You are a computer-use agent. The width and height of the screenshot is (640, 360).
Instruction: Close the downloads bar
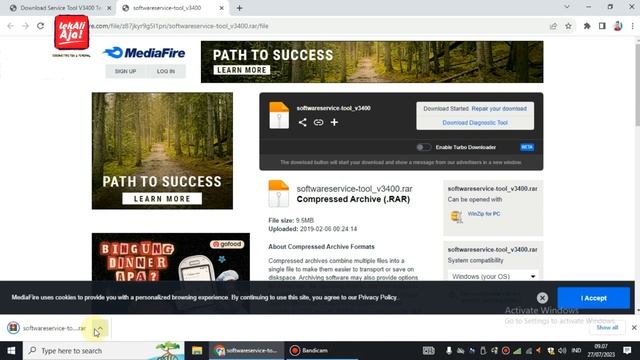[x=634, y=327]
